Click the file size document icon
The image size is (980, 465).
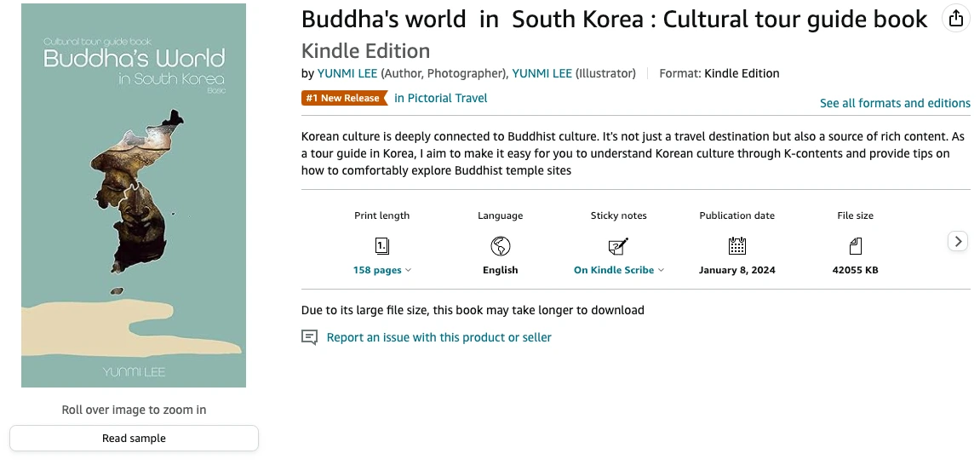pyautogui.click(x=855, y=246)
